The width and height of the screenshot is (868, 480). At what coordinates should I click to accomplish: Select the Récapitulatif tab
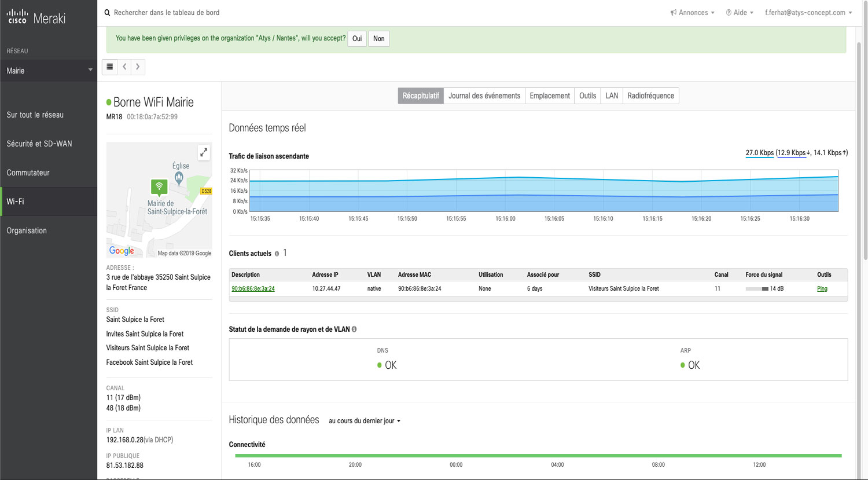click(421, 96)
